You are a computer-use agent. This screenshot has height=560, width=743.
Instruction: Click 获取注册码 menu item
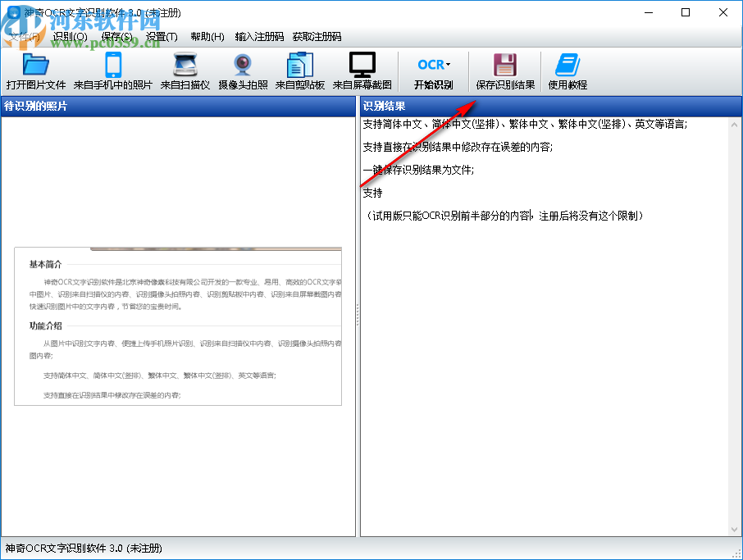point(317,36)
